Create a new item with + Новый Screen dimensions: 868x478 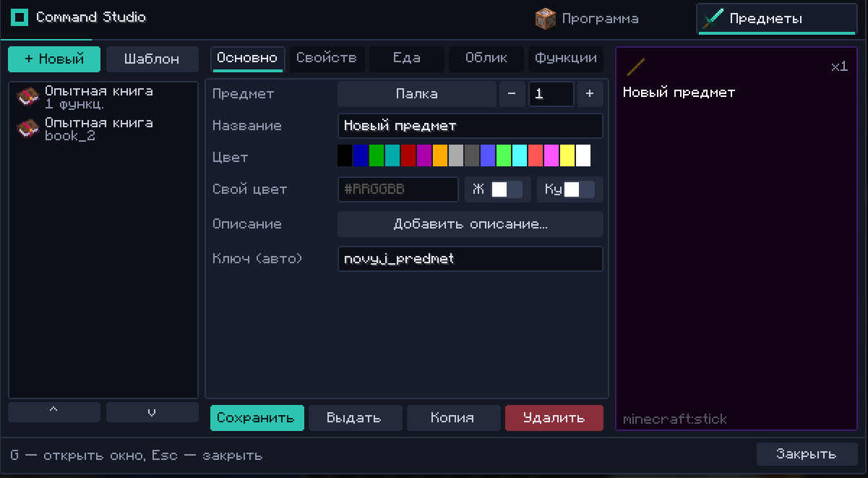click(54, 59)
